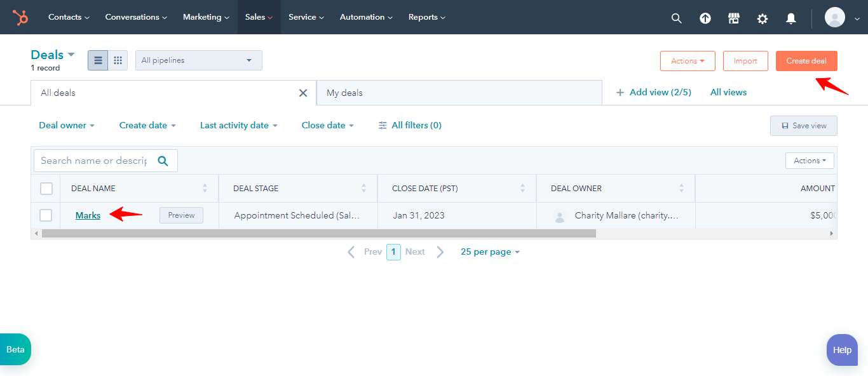Select all deals header checkbox

[46, 188]
